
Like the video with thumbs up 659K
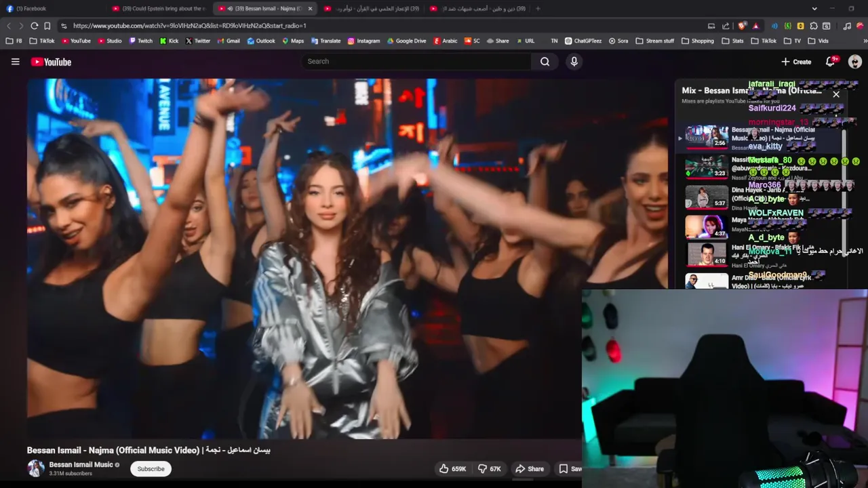click(452, 468)
